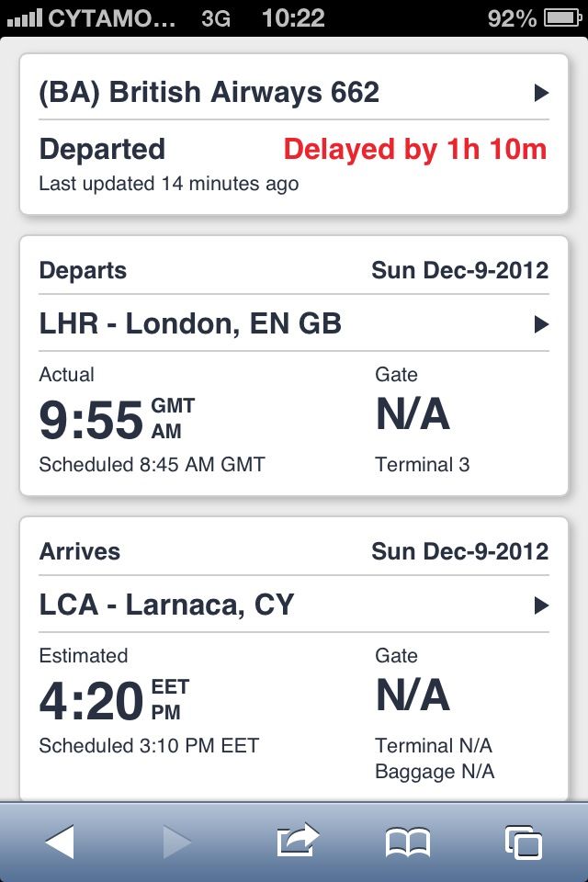Tap the 4:20 estimated arrival time
Image resolution: width=588 pixels, height=882 pixels.
point(91,701)
